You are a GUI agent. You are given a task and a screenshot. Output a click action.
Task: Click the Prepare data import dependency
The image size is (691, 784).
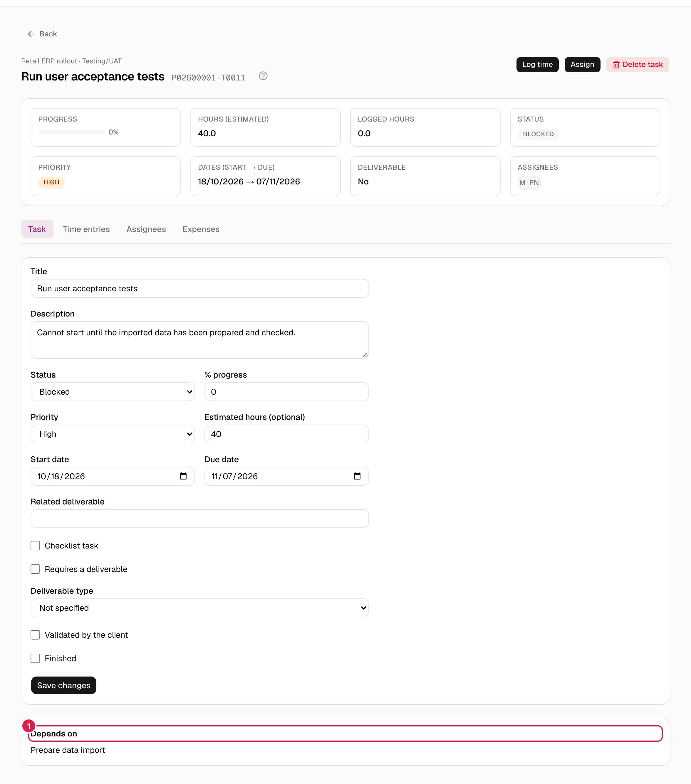(68, 750)
